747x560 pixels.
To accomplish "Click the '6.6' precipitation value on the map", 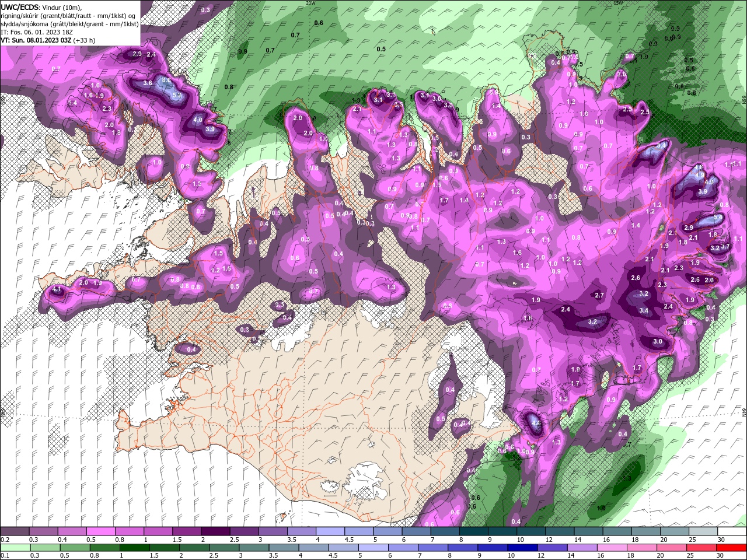I will point(166,80).
